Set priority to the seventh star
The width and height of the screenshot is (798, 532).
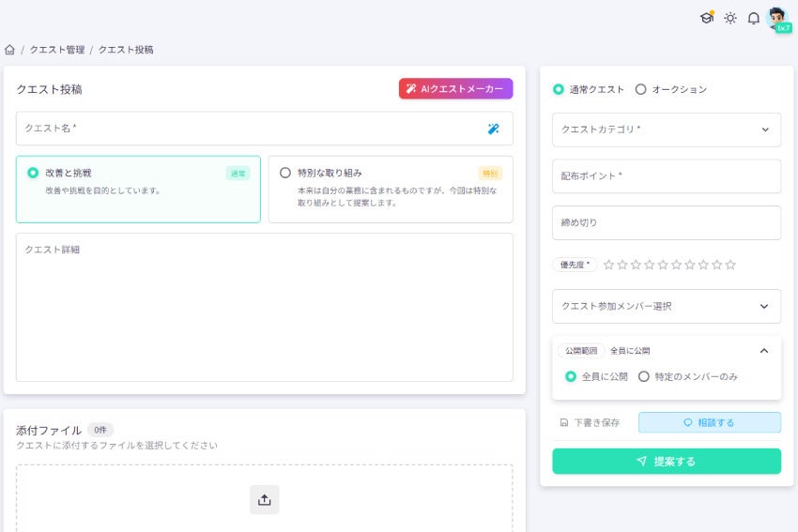pos(690,265)
